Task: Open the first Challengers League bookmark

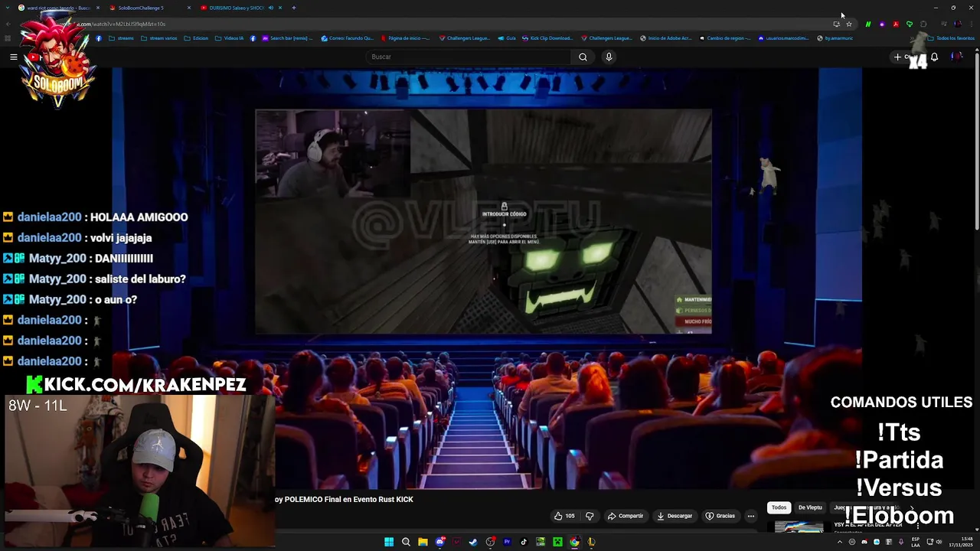Action: pyautogui.click(x=464, y=38)
